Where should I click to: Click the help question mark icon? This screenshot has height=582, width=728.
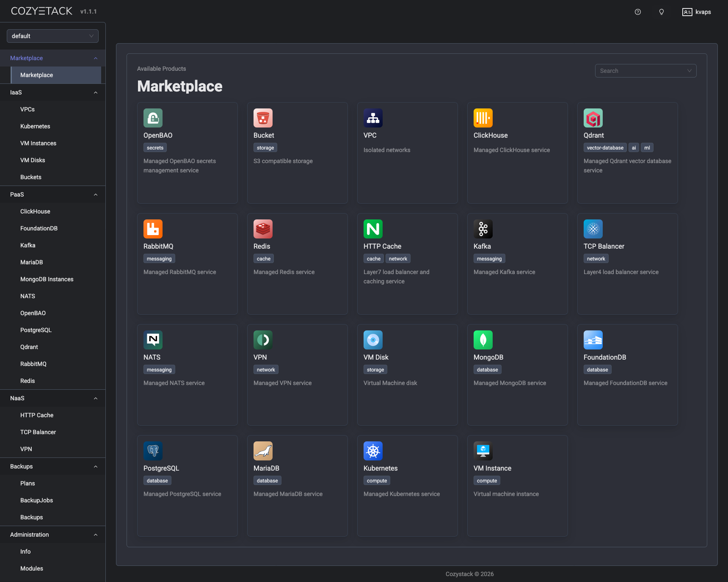tap(637, 12)
